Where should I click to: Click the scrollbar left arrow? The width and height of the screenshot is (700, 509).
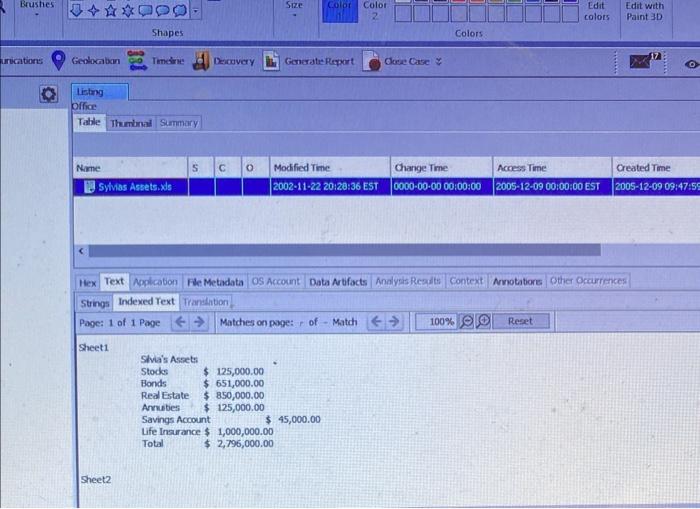point(81,250)
